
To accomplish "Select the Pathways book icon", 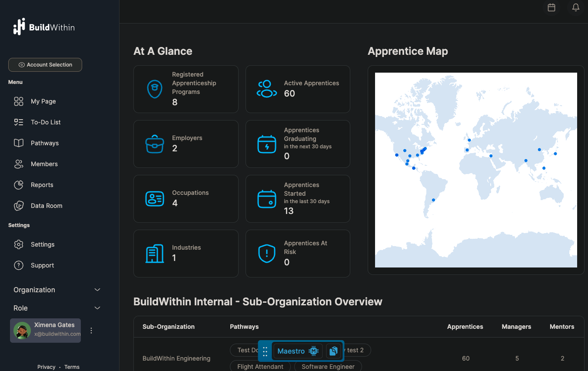I will (18, 143).
